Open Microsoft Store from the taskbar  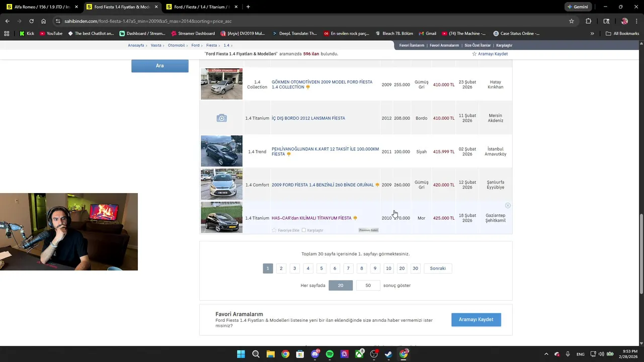click(300, 354)
